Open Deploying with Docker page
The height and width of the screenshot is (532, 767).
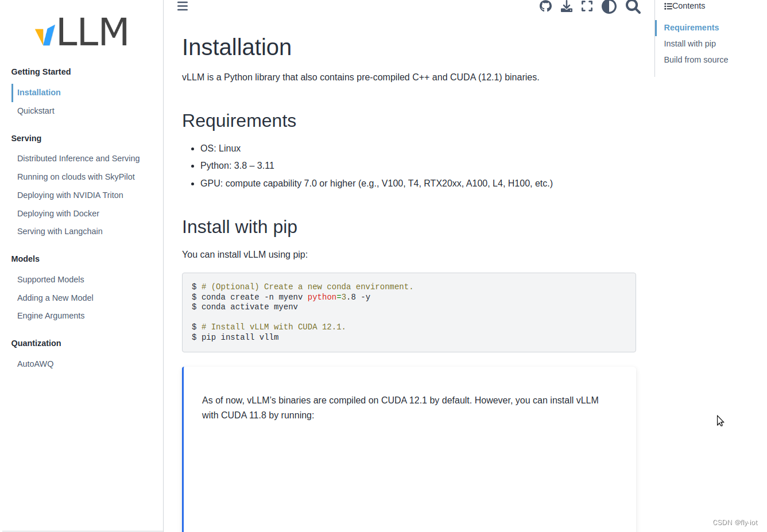click(x=58, y=213)
